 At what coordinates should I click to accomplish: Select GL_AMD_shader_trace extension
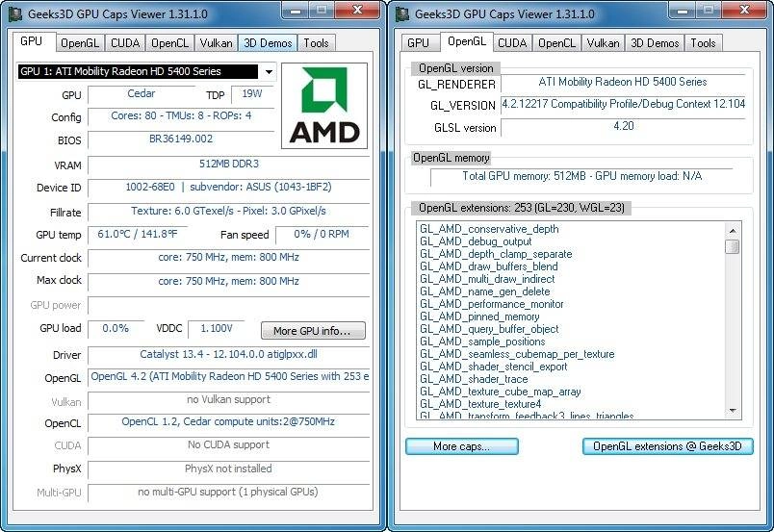[x=474, y=379]
